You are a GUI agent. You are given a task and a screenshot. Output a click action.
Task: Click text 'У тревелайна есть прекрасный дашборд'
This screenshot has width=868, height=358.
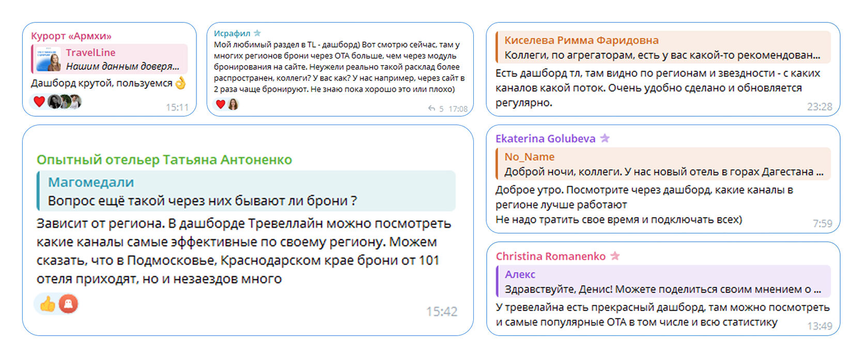tap(600, 307)
